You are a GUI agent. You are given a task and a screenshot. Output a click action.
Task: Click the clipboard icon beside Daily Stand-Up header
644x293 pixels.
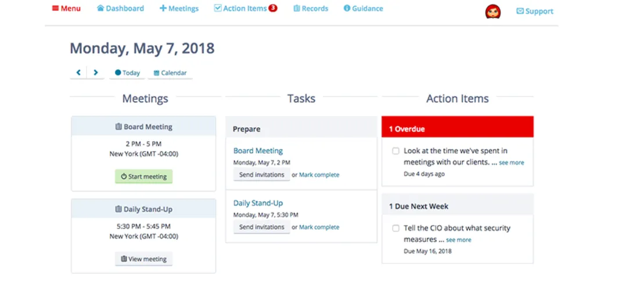coord(118,209)
